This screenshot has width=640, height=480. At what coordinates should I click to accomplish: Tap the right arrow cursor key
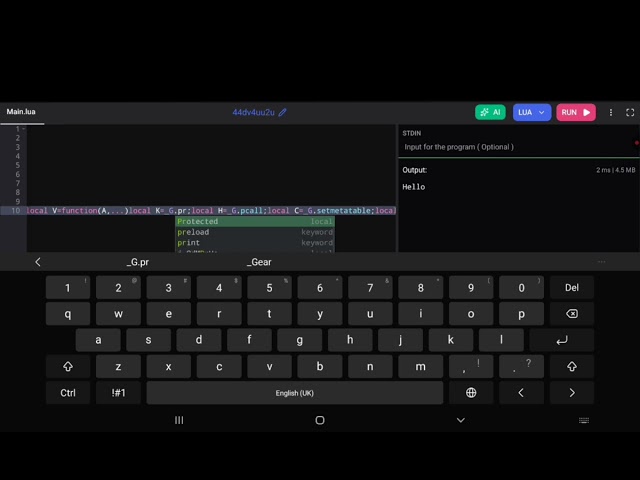click(x=571, y=393)
